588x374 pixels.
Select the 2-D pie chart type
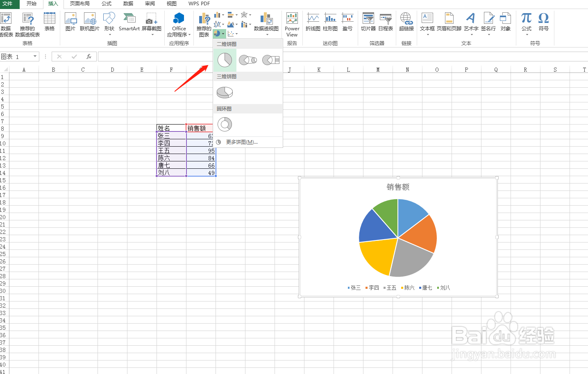click(x=225, y=60)
